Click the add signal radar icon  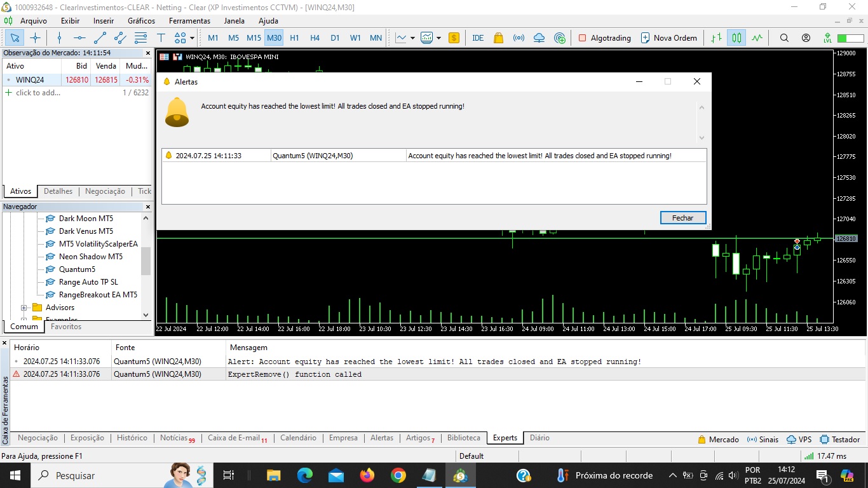coord(560,37)
